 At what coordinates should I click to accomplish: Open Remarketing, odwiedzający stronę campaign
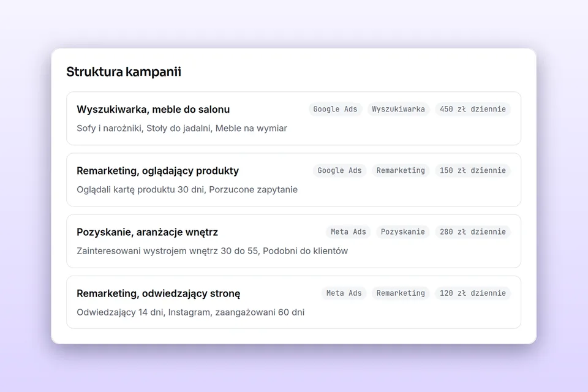[x=293, y=303]
